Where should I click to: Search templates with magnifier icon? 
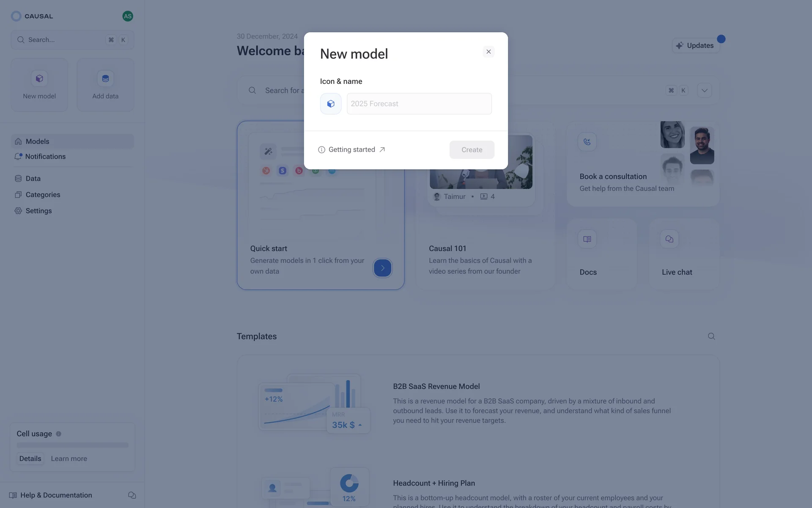pyautogui.click(x=711, y=337)
